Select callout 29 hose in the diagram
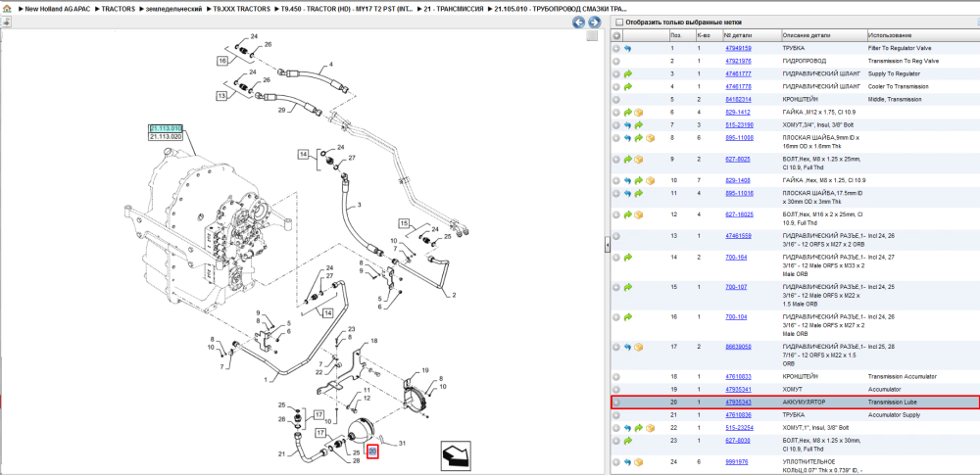 pos(280,110)
